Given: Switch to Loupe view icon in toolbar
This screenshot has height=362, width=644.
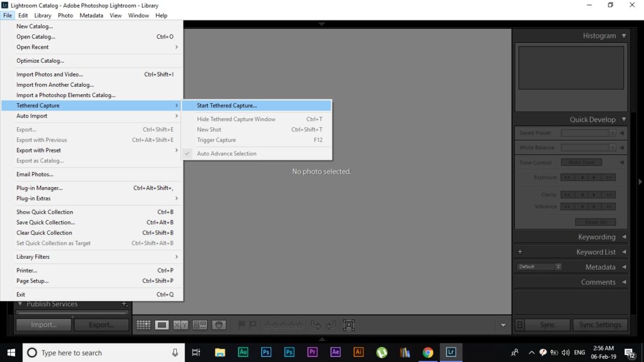Looking at the screenshot, I should 162,325.
